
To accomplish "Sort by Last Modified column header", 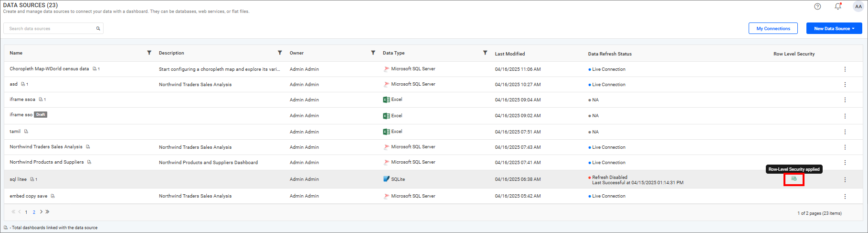I will (509, 54).
